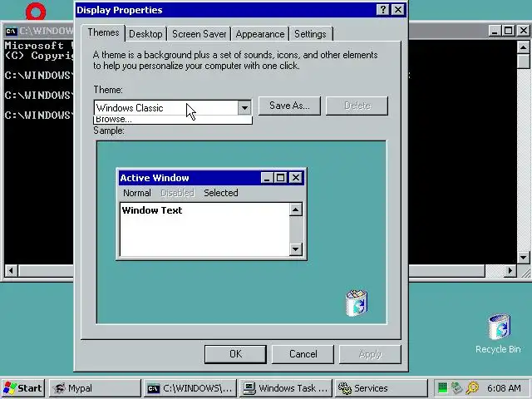Image resolution: width=532 pixels, height=399 pixels.
Task: Click the Save As... button
Action: click(x=289, y=106)
